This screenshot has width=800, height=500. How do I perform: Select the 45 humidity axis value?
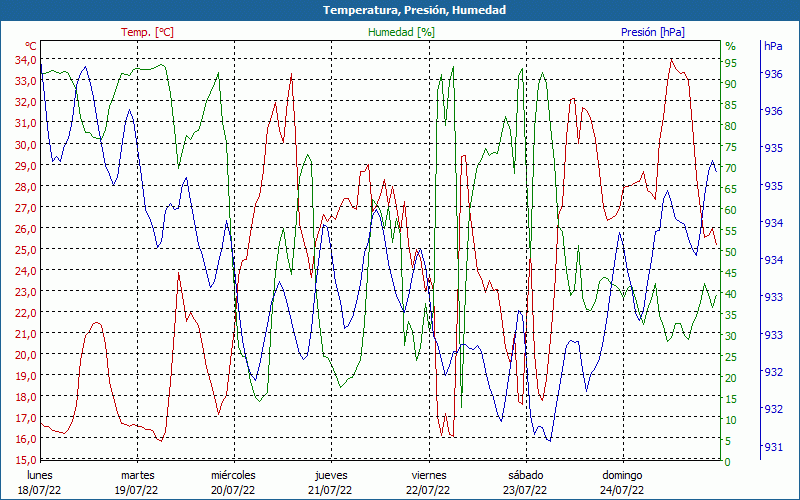click(731, 273)
